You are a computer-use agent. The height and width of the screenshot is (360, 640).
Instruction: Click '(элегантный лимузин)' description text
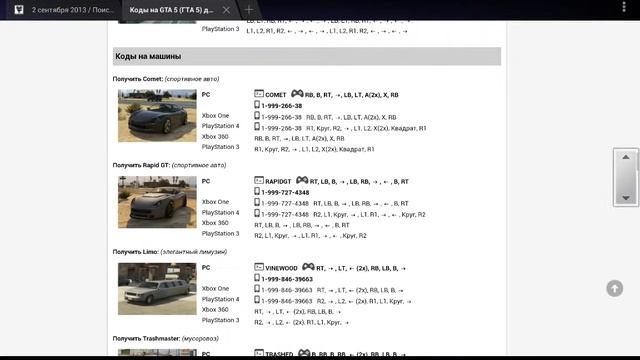pyautogui.click(x=193, y=252)
